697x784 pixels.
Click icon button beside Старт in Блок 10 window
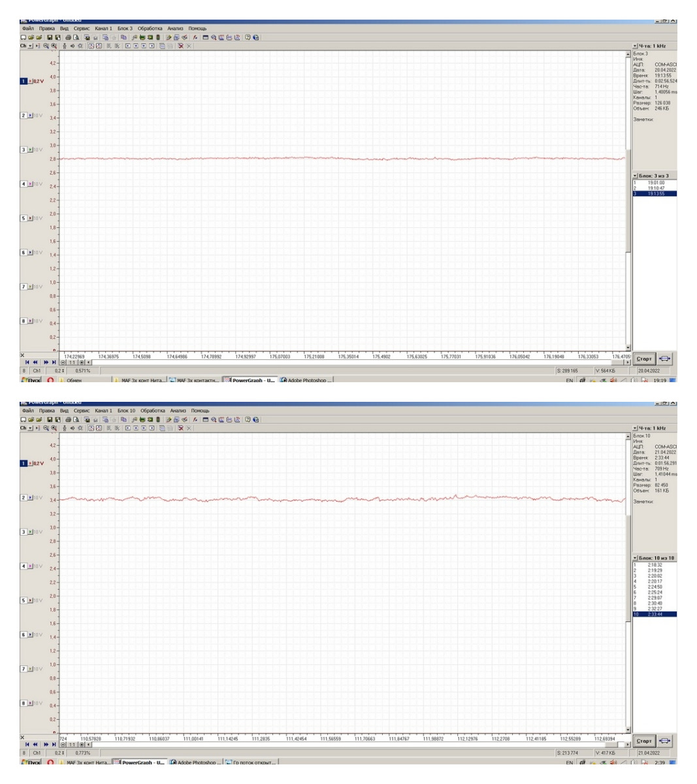(665, 741)
